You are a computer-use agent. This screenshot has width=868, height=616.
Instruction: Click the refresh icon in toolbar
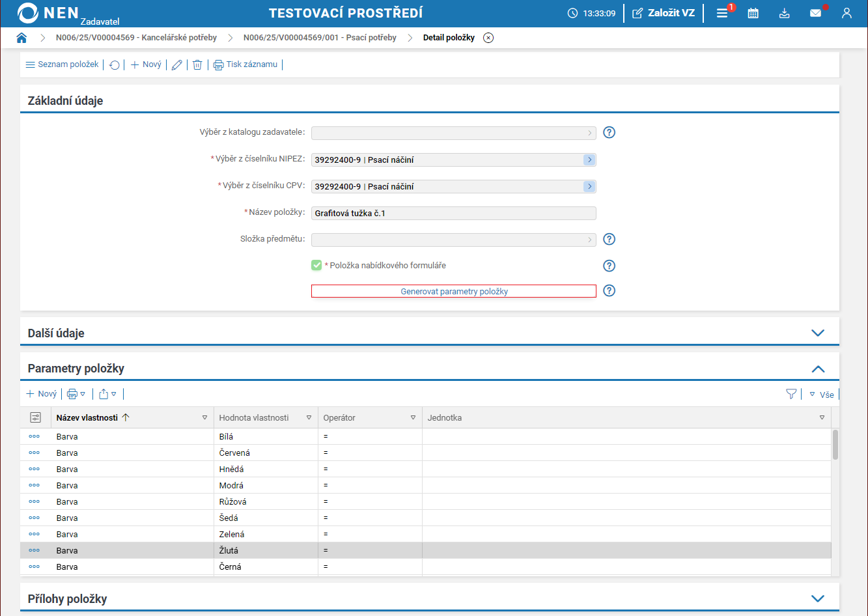(x=114, y=65)
